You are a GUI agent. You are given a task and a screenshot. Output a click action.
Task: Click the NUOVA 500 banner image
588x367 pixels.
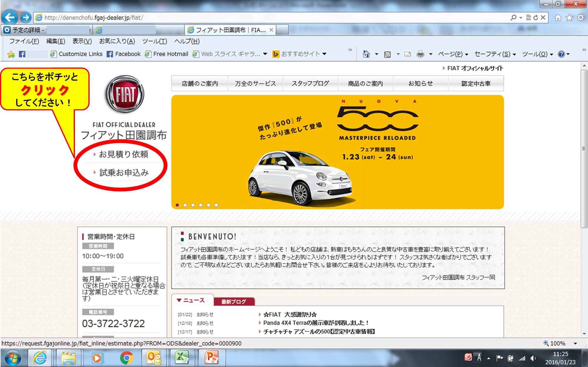pos(337,152)
